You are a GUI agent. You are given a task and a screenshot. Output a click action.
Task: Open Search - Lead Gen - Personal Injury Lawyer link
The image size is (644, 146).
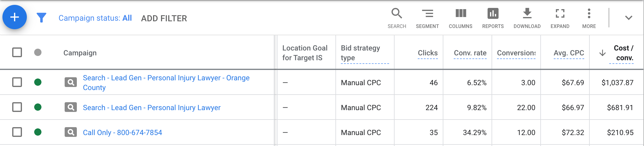[x=152, y=108]
